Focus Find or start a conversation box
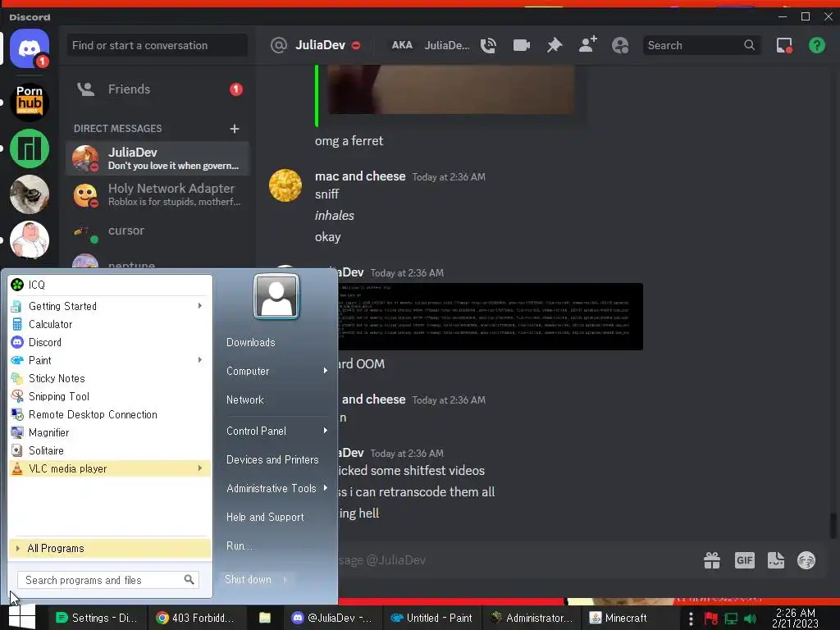The width and height of the screenshot is (840, 630). pos(157,46)
